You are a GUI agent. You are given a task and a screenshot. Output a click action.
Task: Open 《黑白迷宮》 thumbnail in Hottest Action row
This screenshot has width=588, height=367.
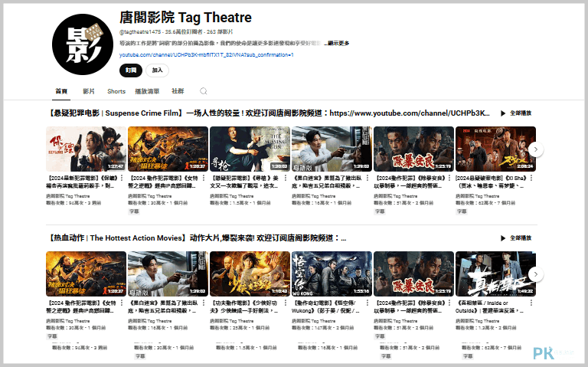pos(168,274)
